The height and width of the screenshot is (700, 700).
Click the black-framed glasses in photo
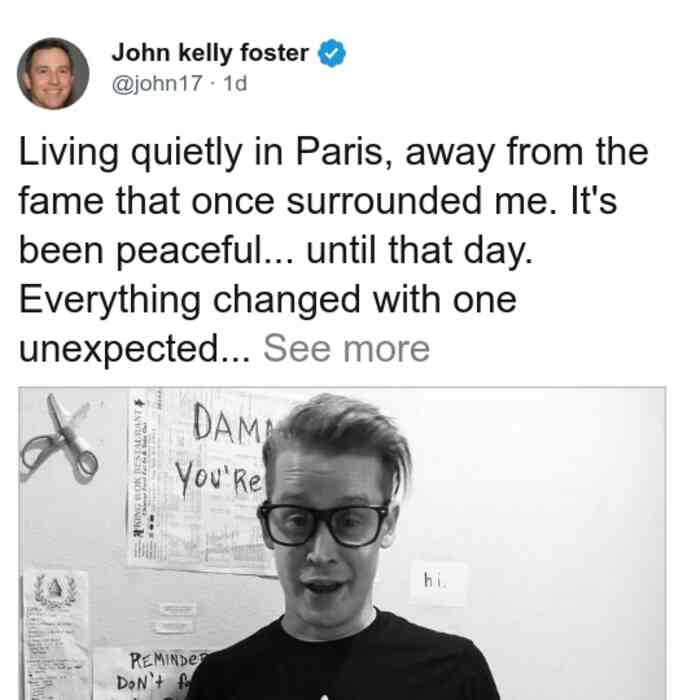point(323,524)
